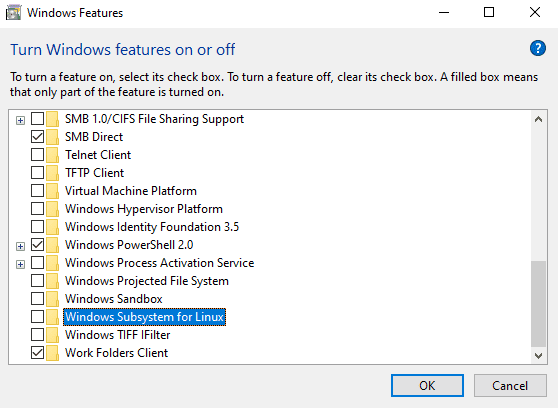Click folder icon beside Virtual Machine Platform
This screenshot has height=408, width=558.
coord(53,191)
